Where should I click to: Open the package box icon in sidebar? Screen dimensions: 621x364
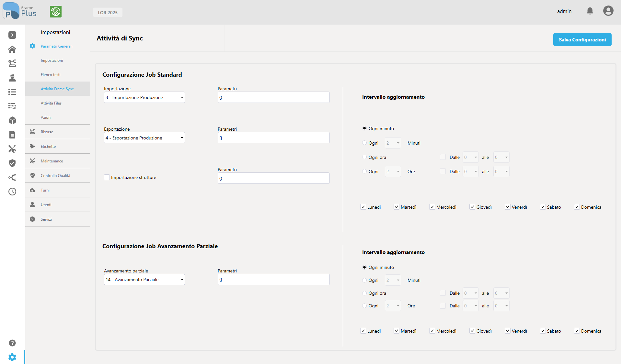click(12, 120)
